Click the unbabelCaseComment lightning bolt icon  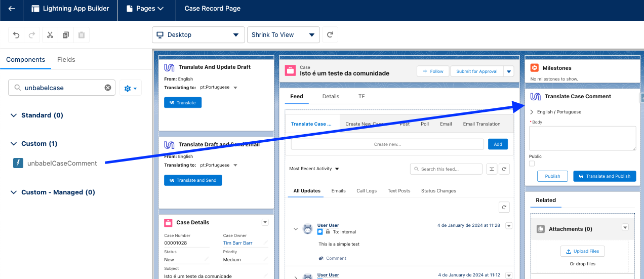[18, 163]
